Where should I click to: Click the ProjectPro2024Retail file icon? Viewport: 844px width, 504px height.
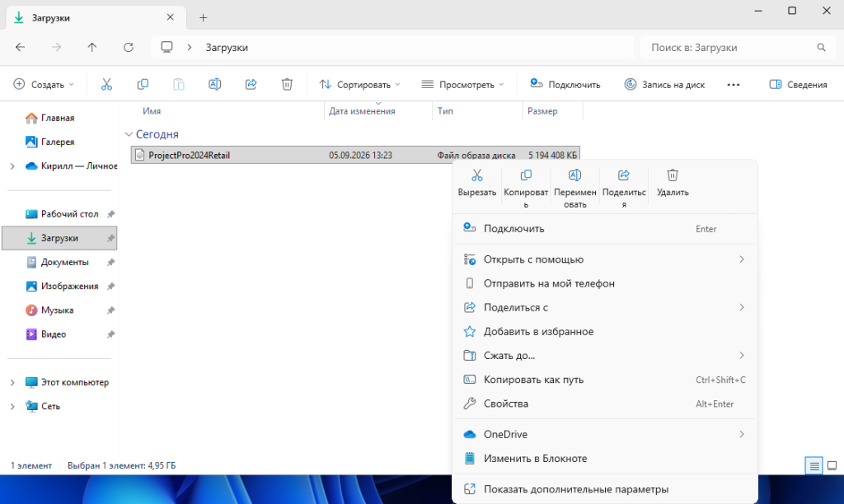point(139,155)
